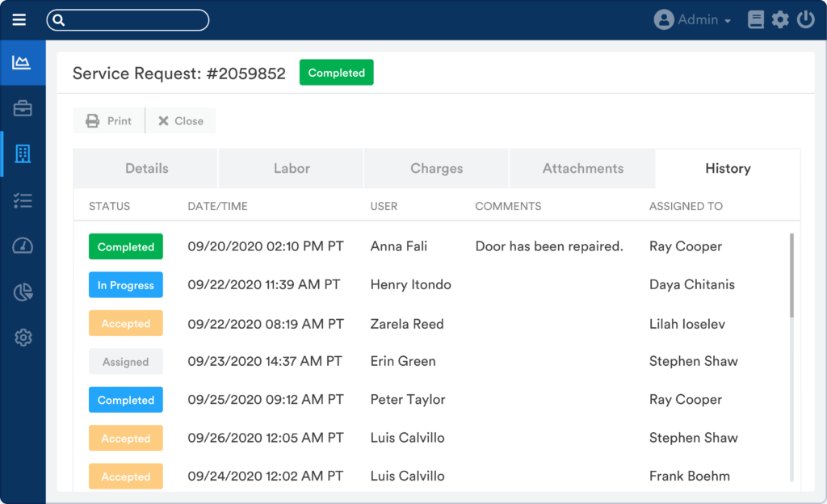Screen dimensions: 827x504
Task: Open settings gear in top bar
Action: point(780,20)
